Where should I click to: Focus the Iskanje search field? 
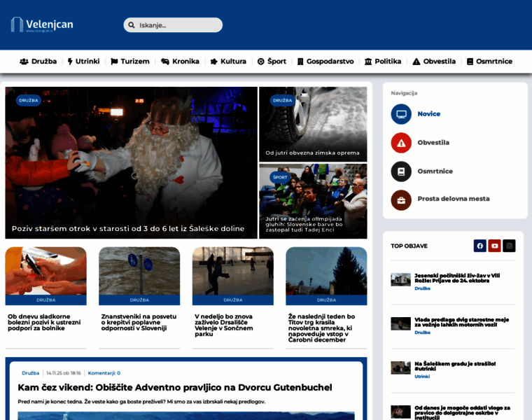[173, 25]
